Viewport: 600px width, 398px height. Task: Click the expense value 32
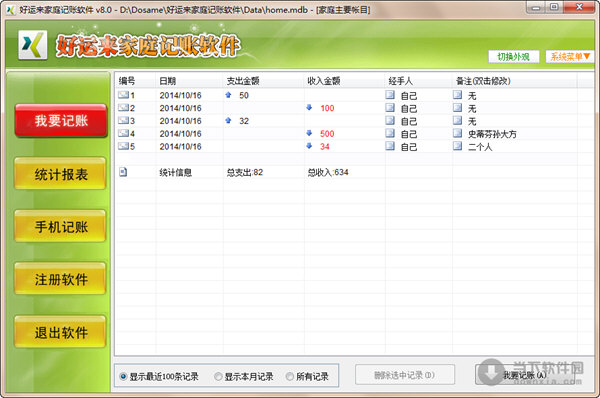tap(244, 121)
